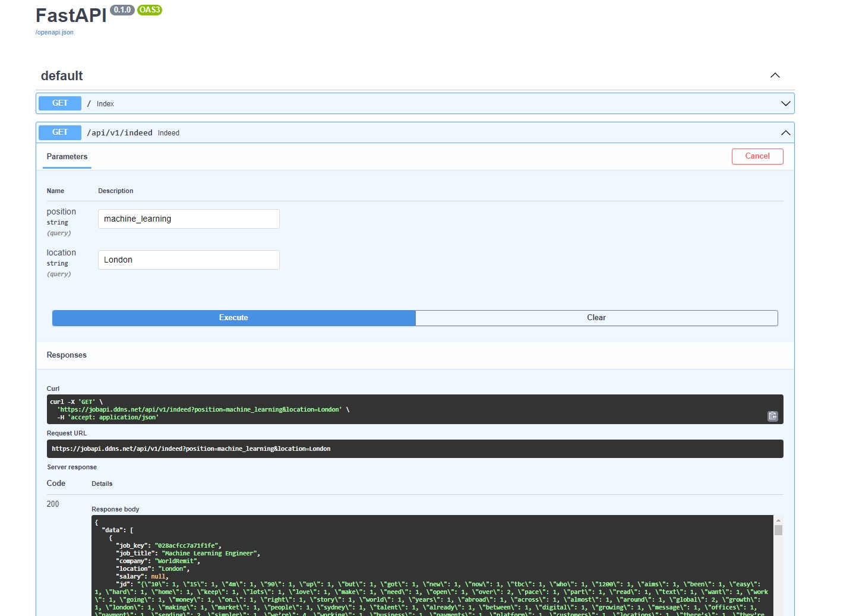Select the Parameters tab
853x616 pixels.
click(67, 157)
